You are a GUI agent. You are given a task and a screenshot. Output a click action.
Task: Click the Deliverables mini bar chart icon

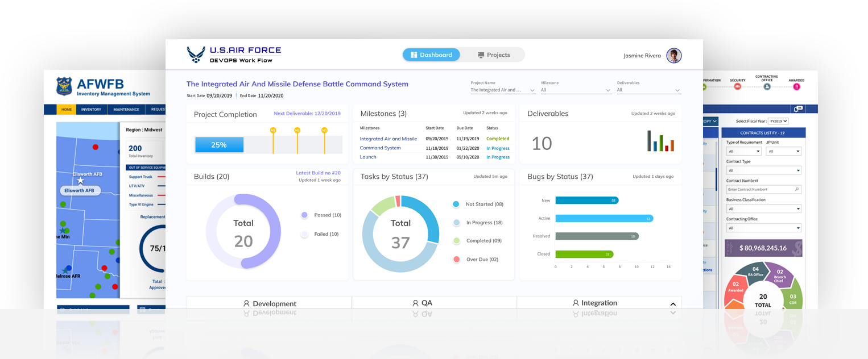(660, 141)
